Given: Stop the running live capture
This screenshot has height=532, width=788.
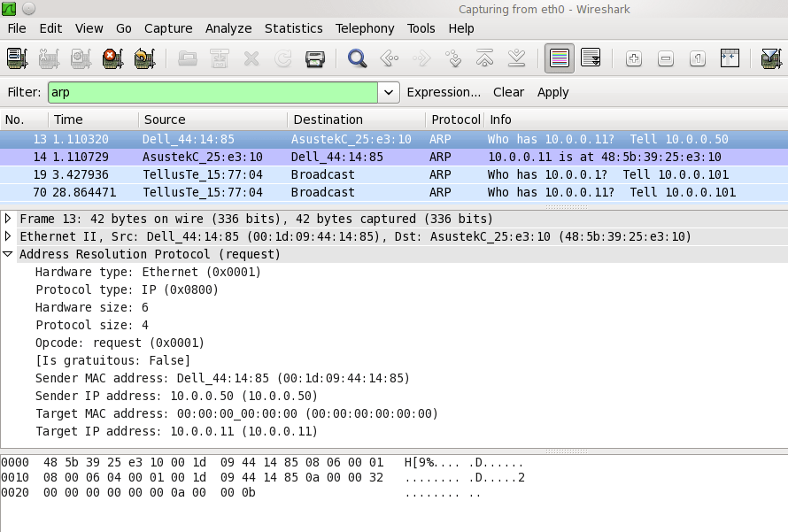Looking at the screenshot, I should pyautogui.click(x=112, y=58).
